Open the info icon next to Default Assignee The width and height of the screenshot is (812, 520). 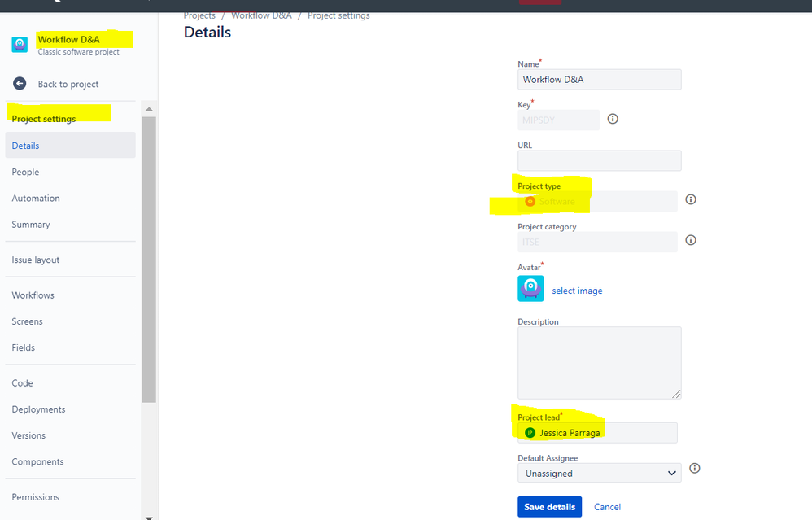695,468
